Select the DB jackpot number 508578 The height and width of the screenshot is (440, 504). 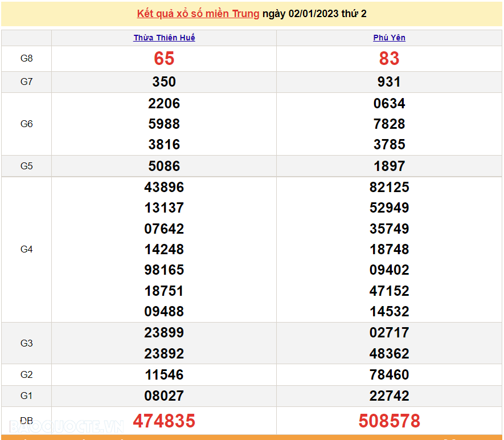coord(389,421)
